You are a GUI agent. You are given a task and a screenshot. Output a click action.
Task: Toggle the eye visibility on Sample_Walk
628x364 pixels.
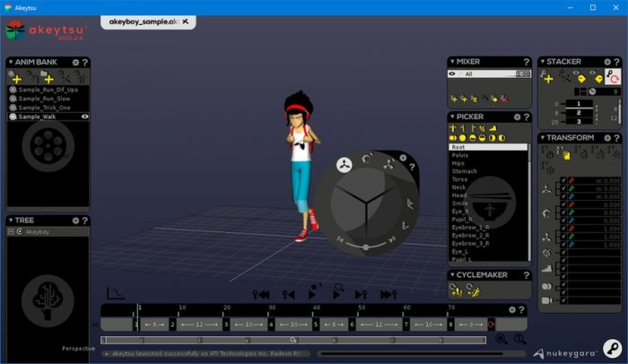pos(85,116)
